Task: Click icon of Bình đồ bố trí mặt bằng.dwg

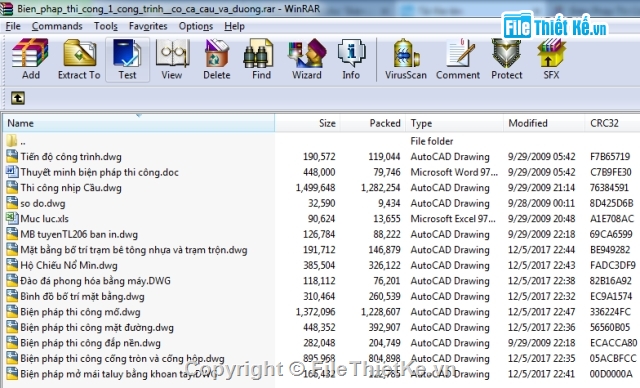Action: coord(12,296)
